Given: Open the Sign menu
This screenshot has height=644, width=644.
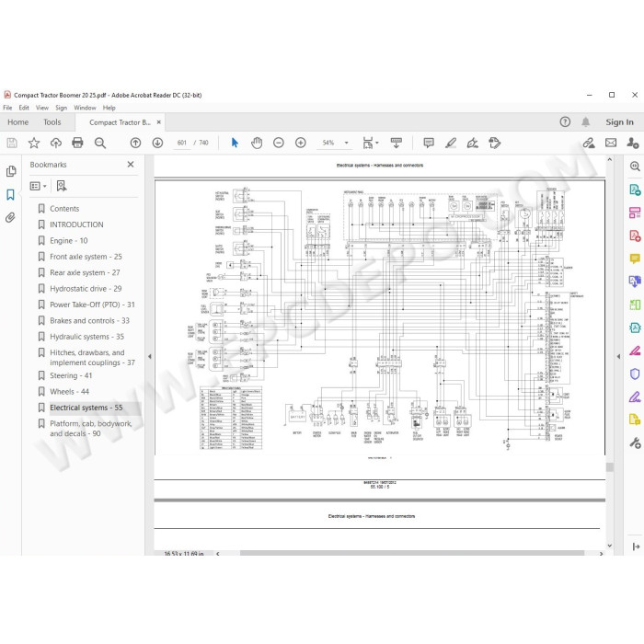Looking at the screenshot, I should pos(62,108).
